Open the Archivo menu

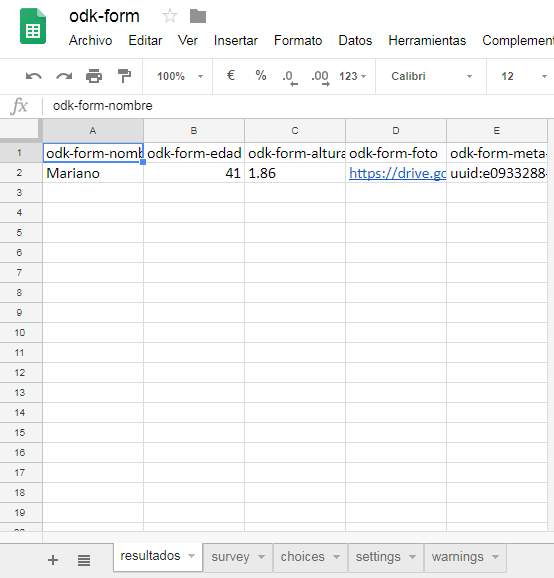(90, 40)
